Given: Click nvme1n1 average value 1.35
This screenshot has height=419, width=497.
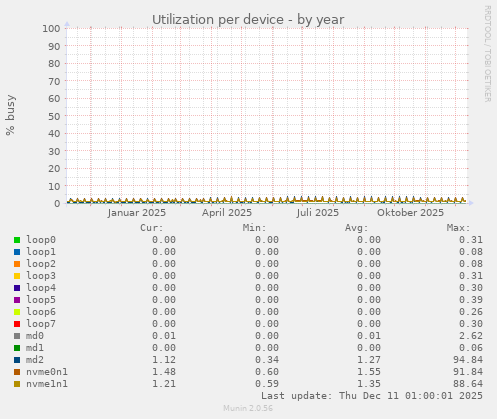Looking at the screenshot, I should pyautogui.click(x=369, y=384).
